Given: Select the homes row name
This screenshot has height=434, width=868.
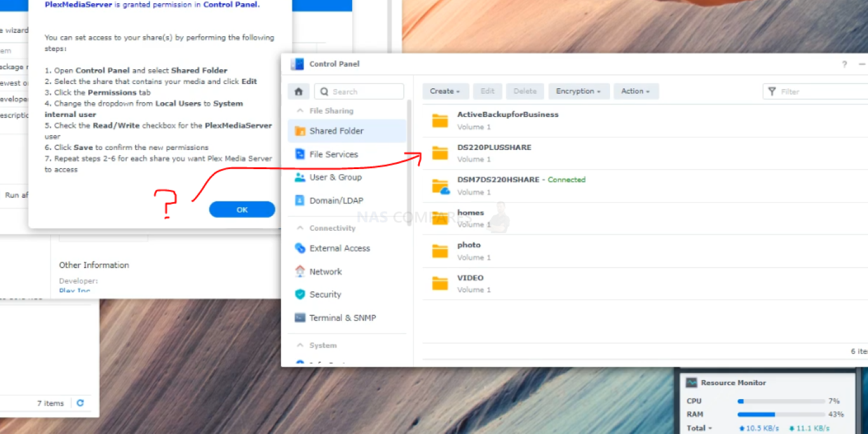Looking at the screenshot, I should tap(470, 213).
